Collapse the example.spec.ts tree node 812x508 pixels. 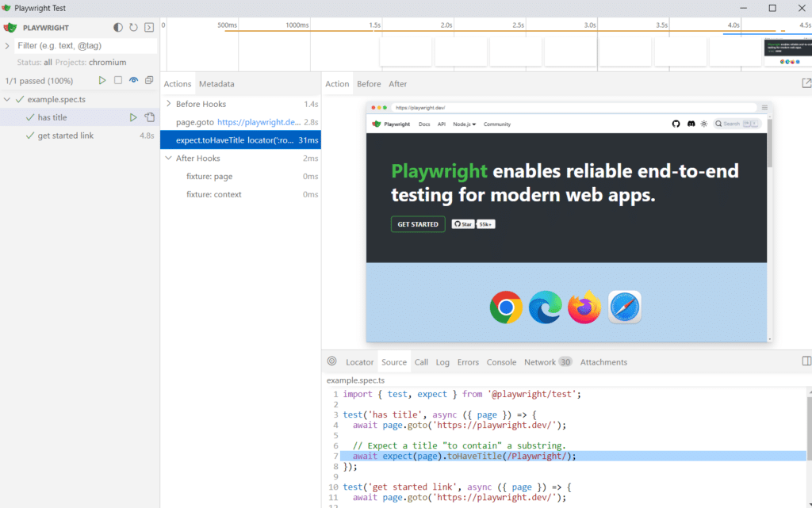tap(8, 100)
